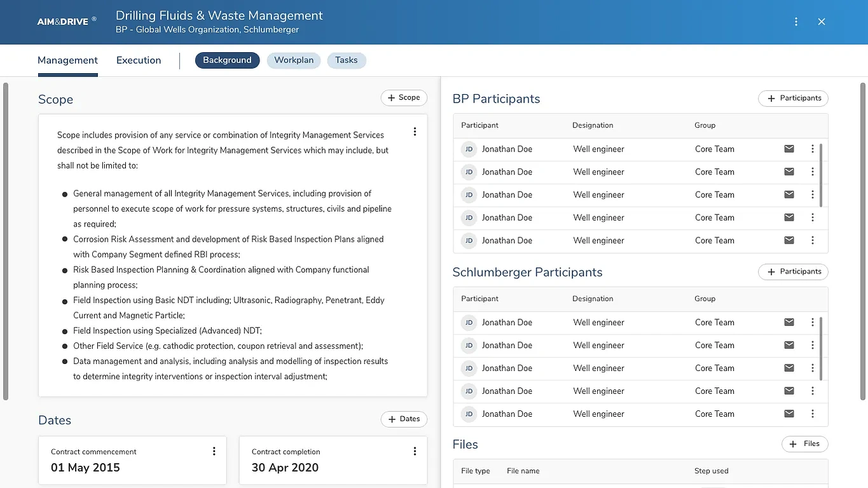Click the BP Participants heading
This screenshot has width=868, height=488.
click(497, 99)
